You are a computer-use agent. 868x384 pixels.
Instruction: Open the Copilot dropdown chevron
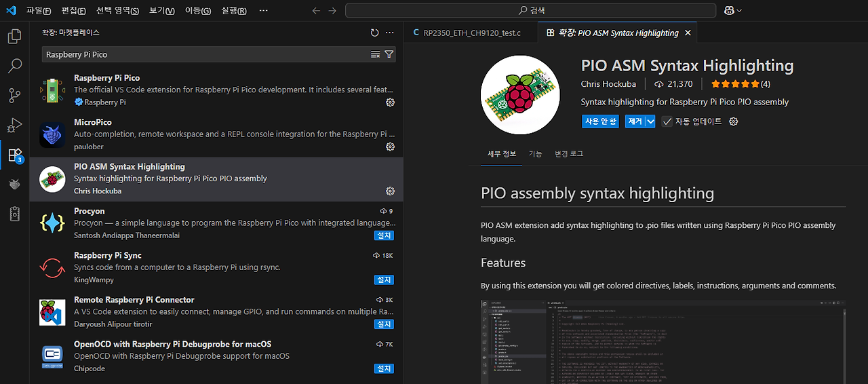click(739, 11)
